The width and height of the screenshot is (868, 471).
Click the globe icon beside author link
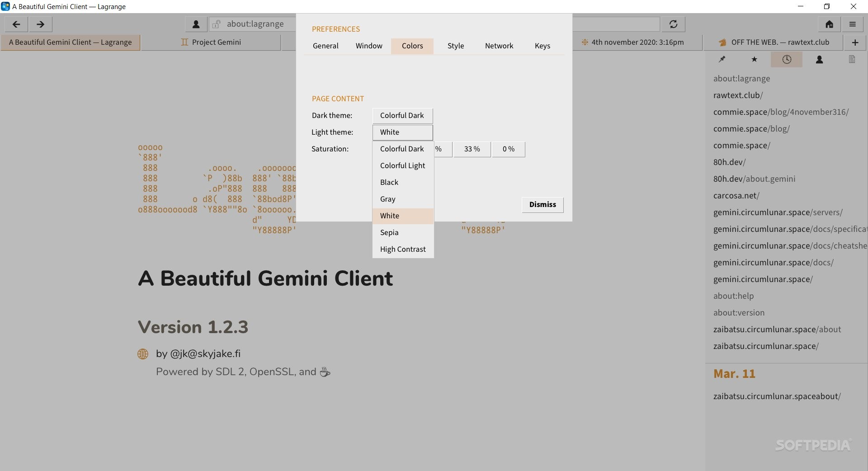tap(143, 354)
